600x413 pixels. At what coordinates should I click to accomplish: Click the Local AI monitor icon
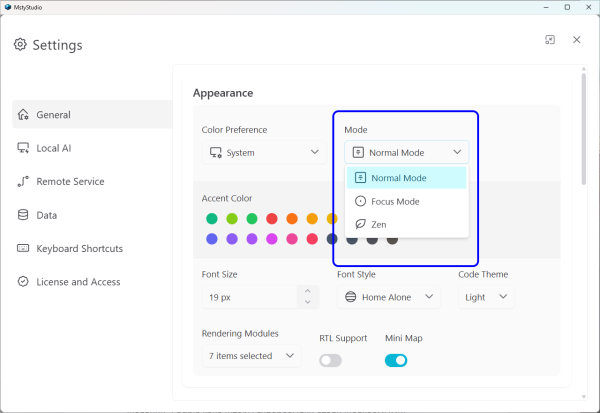(x=23, y=148)
